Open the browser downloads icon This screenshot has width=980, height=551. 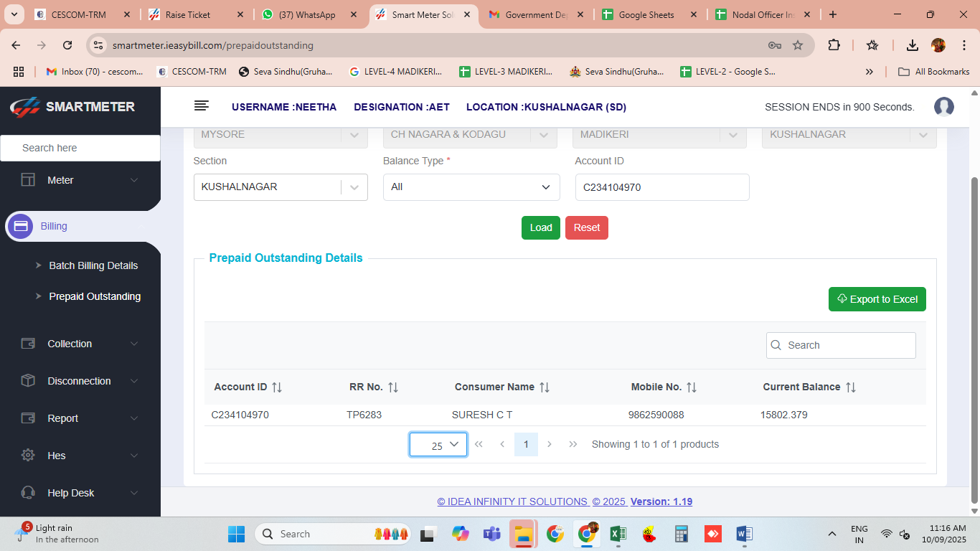[x=912, y=45]
